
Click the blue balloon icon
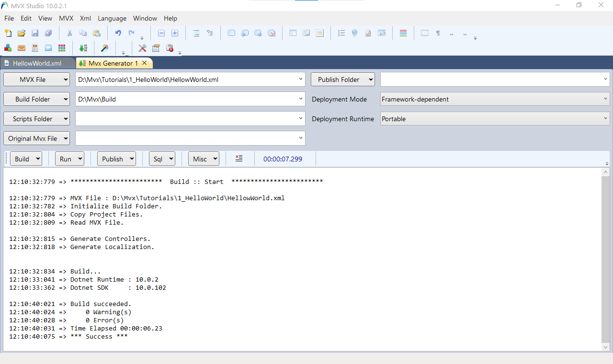(x=354, y=33)
